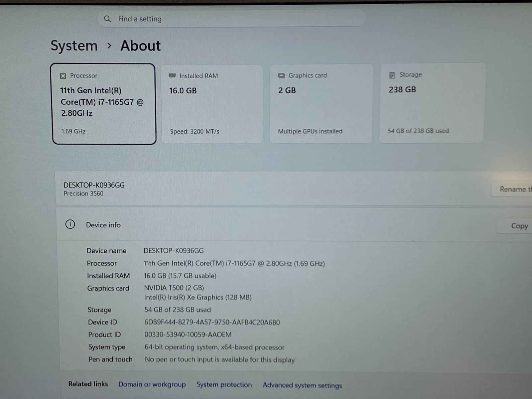Click the Storage value in Device info
The image size is (532, 399).
click(178, 310)
